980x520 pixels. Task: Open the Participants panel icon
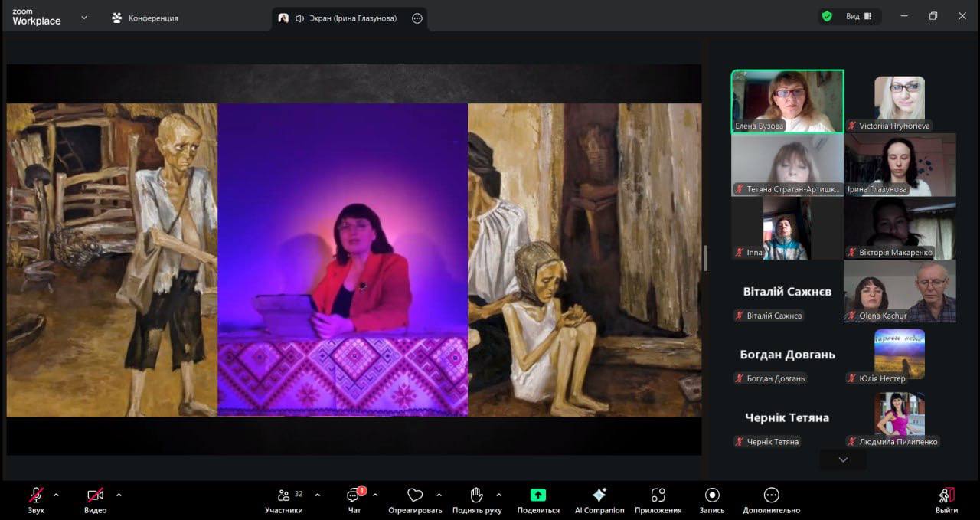[283, 495]
